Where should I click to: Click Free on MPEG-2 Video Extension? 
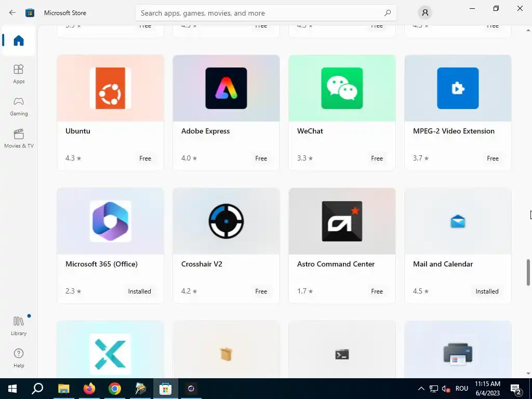click(x=493, y=158)
